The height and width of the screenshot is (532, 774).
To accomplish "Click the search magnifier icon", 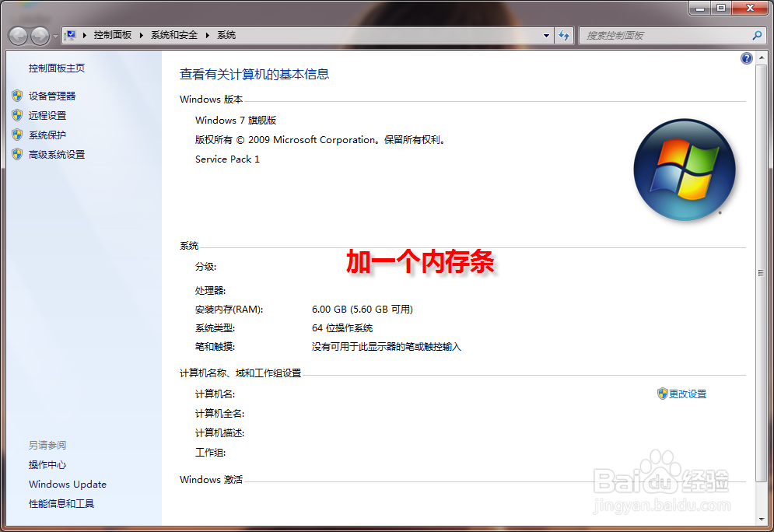I will coord(757,35).
